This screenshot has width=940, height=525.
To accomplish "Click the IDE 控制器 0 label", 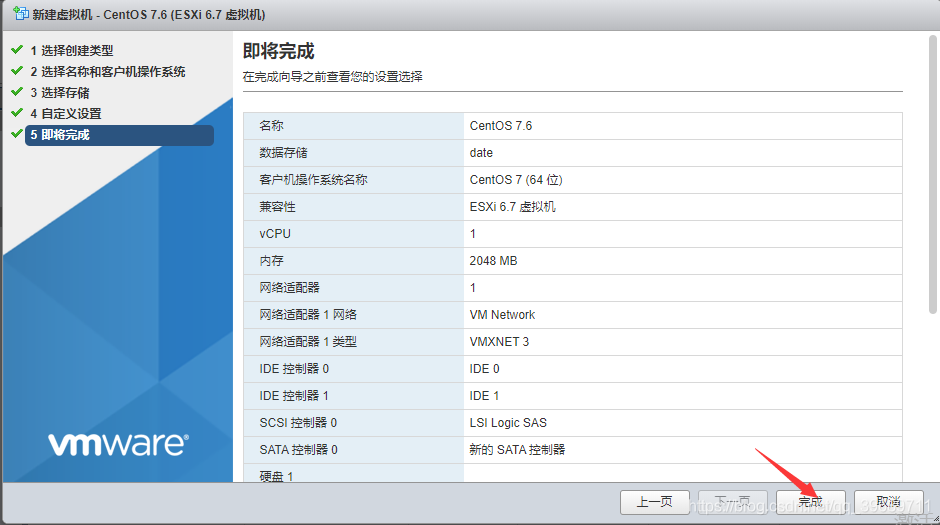I will click(294, 369).
